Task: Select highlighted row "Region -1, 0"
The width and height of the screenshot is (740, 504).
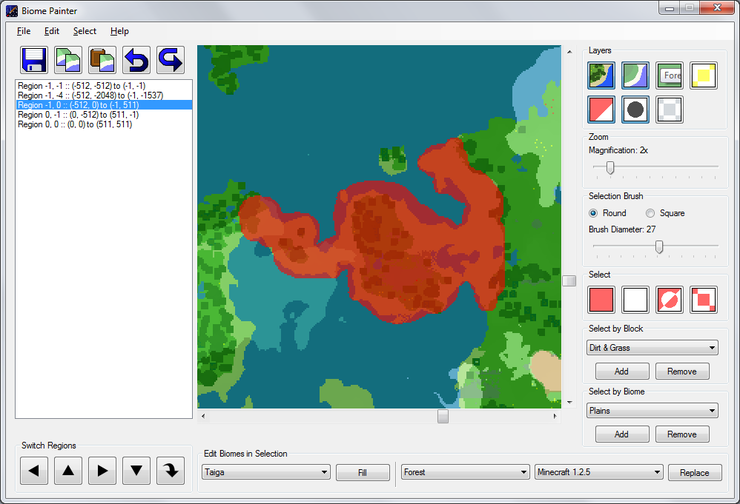Action: coord(104,105)
